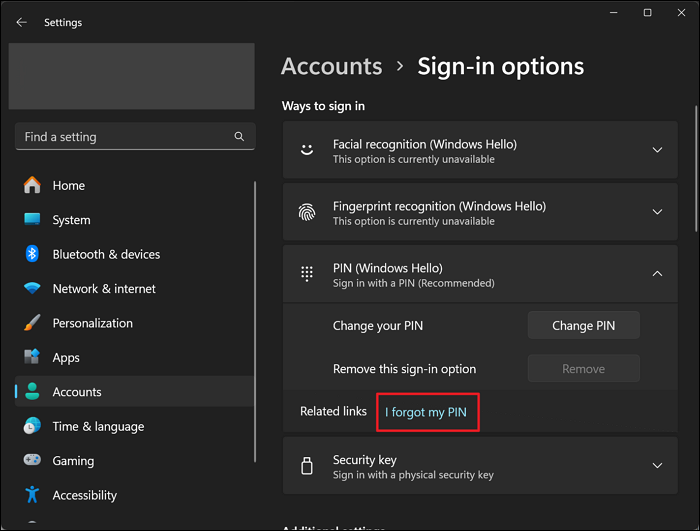The height and width of the screenshot is (531, 700).
Task: Open Accessibility settings icon
Action: point(33,495)
